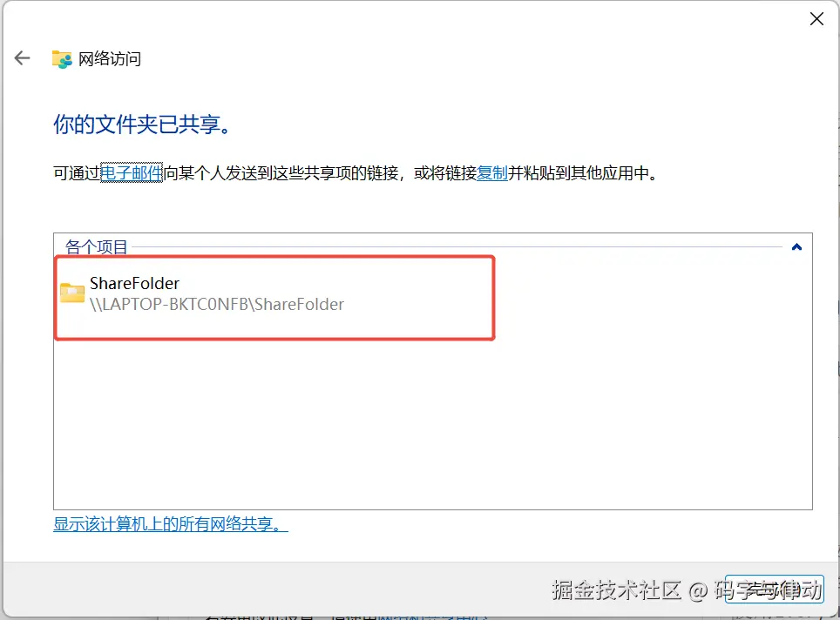Click the 复制 link to copy share link
The image size is (840, 620).
492,173
